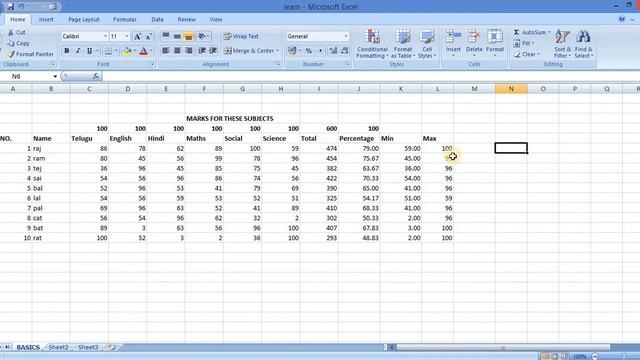Viewport: 640px width, 360px height.
Task: Open Clipboard pane launcher
Action: click(x=53, y=64)
